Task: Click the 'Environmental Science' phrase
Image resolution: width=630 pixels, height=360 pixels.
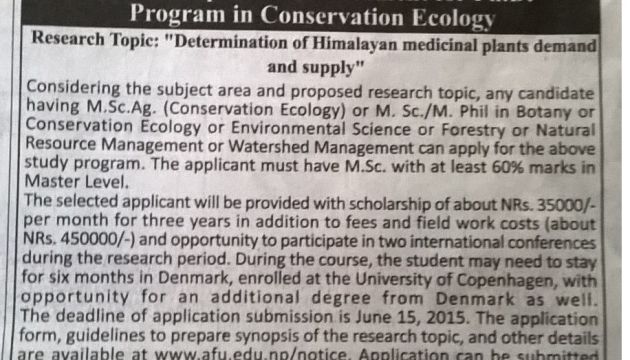Action: pyautogui.click(x=321, y=129)
